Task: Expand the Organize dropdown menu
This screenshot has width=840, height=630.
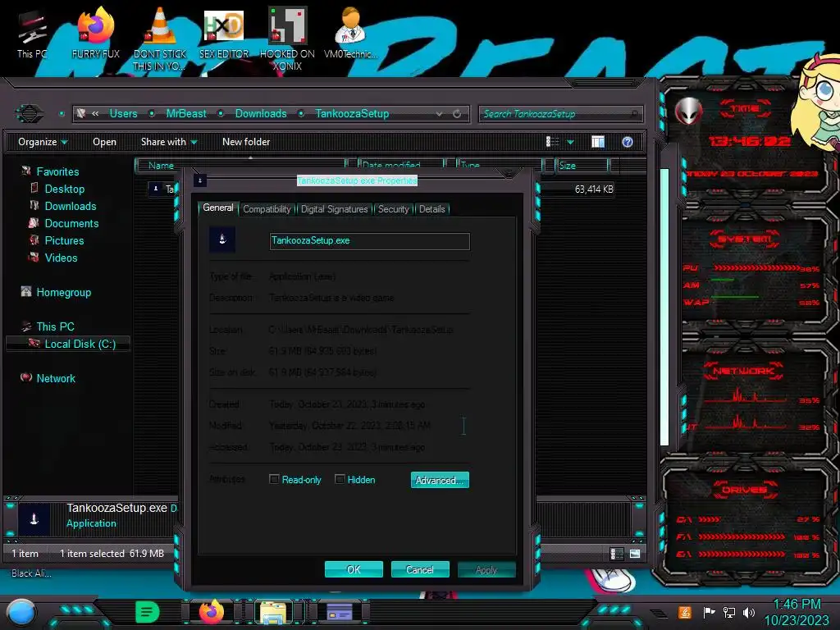Action: coord(43,142)
